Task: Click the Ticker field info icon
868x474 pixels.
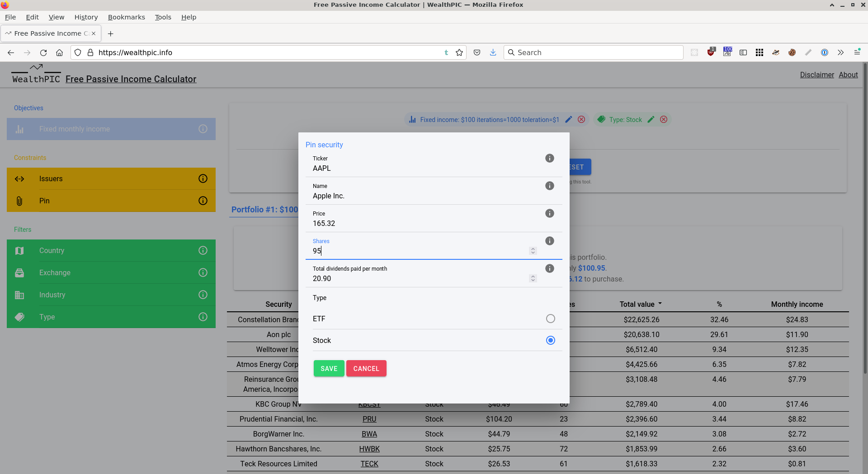Action: click(x=549, y=158)
